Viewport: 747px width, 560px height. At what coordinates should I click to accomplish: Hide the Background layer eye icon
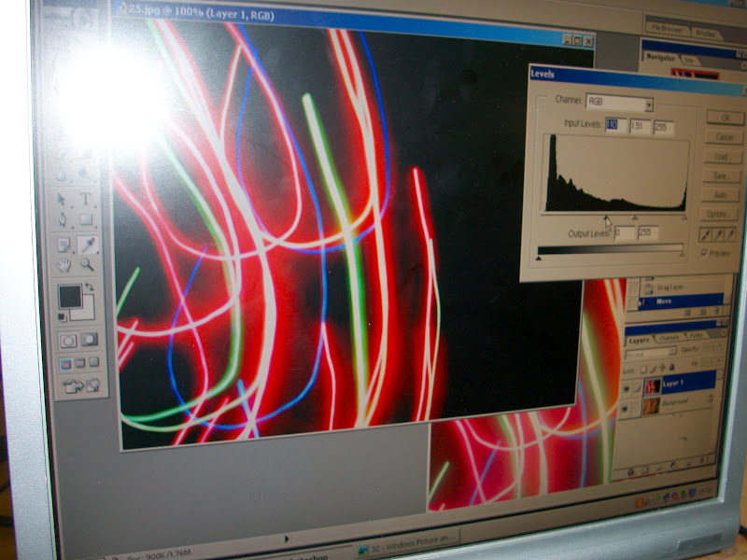626,409
